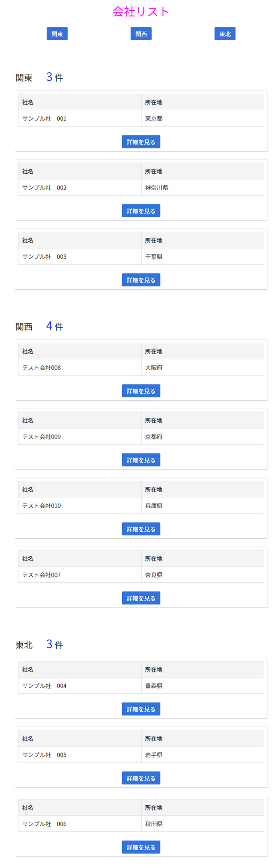The width and height of the screenshot is (279, 868).
Task: Open 詳細を見る for テスト会社007
Action: coord(141,598)
